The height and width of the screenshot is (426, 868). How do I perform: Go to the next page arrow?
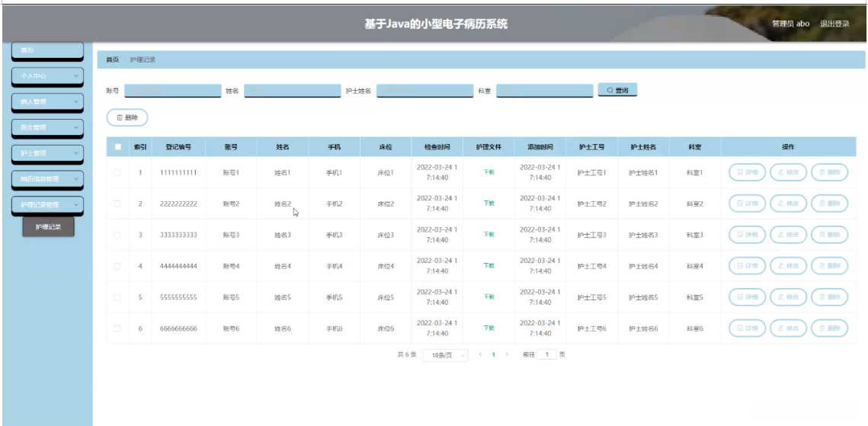[507, 354]
